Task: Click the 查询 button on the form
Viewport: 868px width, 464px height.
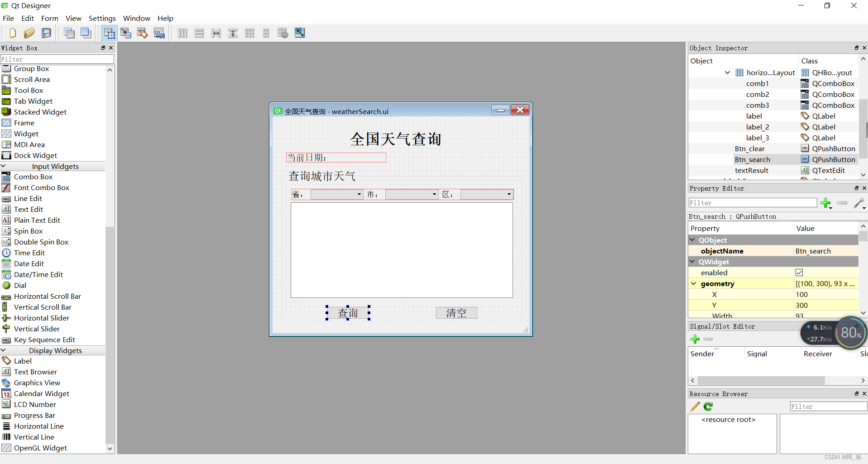Action: [x=348, y=313]
